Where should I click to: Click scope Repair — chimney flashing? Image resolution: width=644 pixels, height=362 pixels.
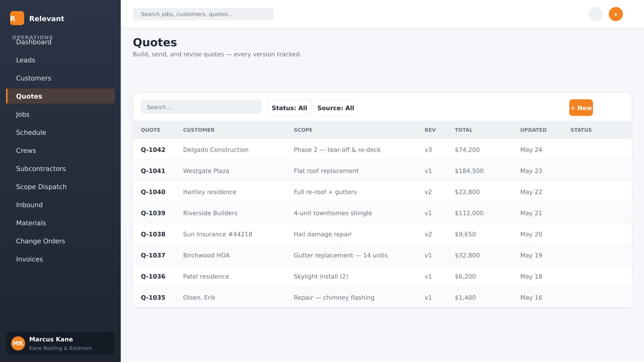point(334,298)
